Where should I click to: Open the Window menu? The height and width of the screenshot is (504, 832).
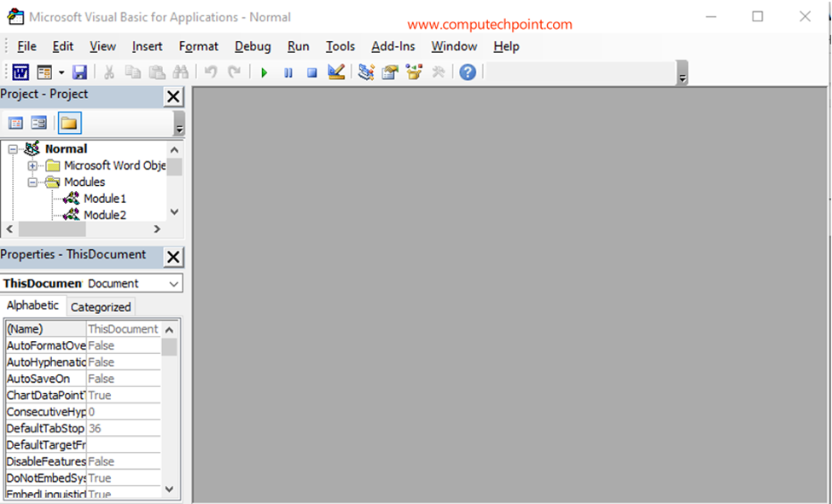click(454, 47)
